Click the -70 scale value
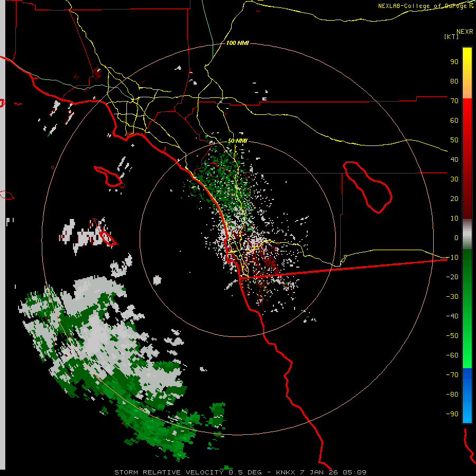The width and height of the screenshot is (476, 476). pyautogui.click(x=452, y=375)
